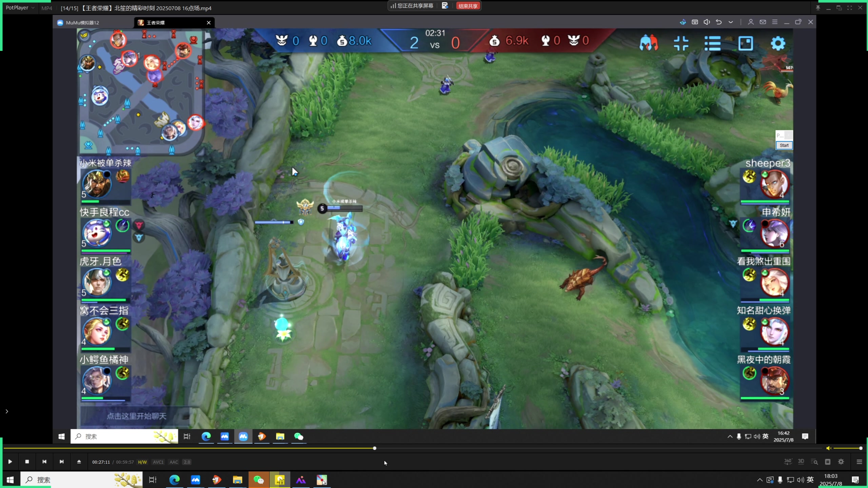Switch to the 王者荣耀 tab
The height and width of the screenshot is (488, 868).
pos(175,23)
